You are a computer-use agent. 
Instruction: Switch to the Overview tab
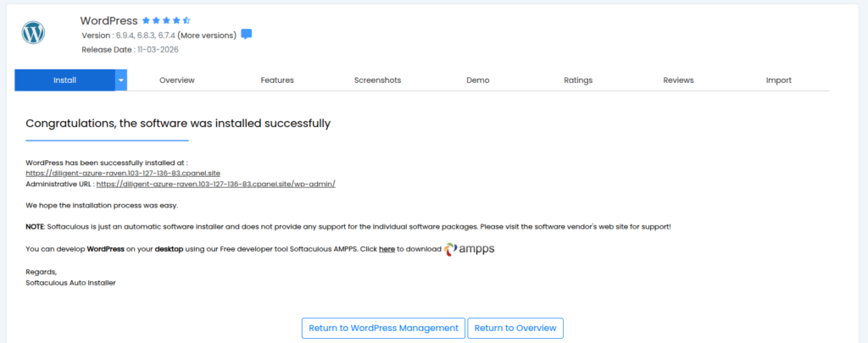pos(177,80)
